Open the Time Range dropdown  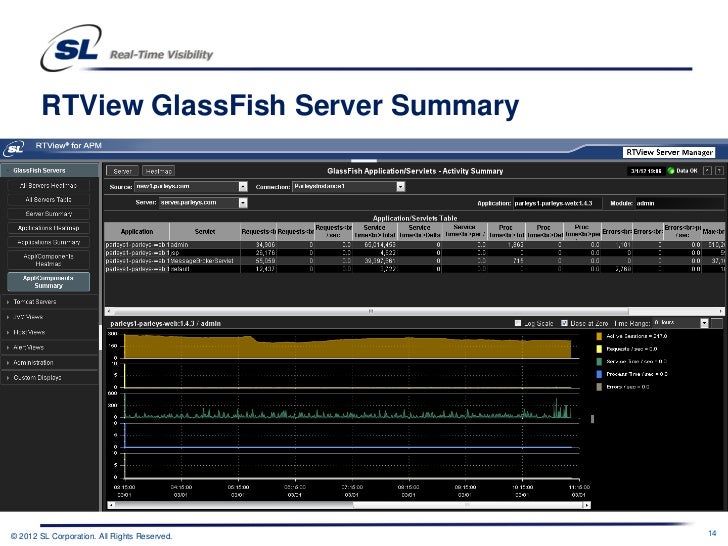click(704, 323)
